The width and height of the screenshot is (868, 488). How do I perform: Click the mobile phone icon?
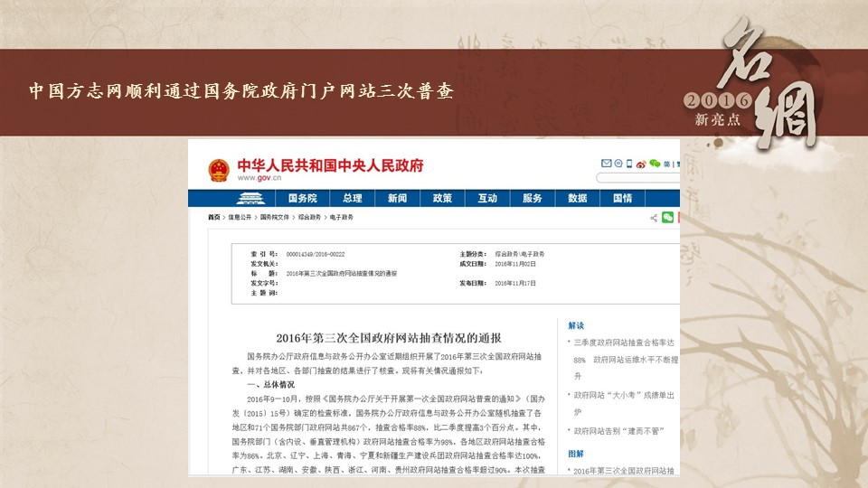pos(629,164)
